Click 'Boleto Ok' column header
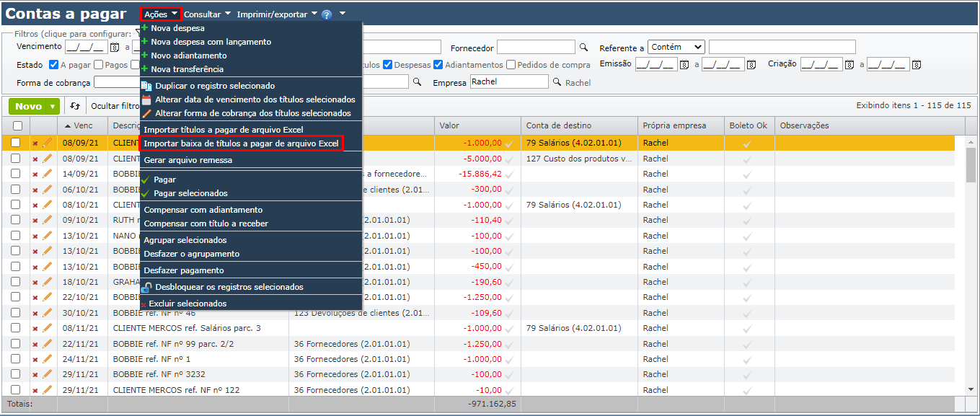980x416 pixels. coord(749,125)
